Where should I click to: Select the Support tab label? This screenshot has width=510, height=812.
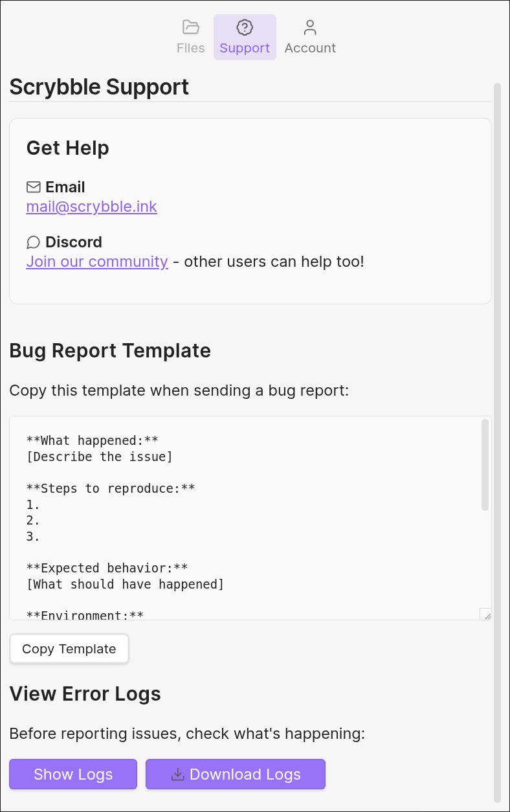pos(245,48)
